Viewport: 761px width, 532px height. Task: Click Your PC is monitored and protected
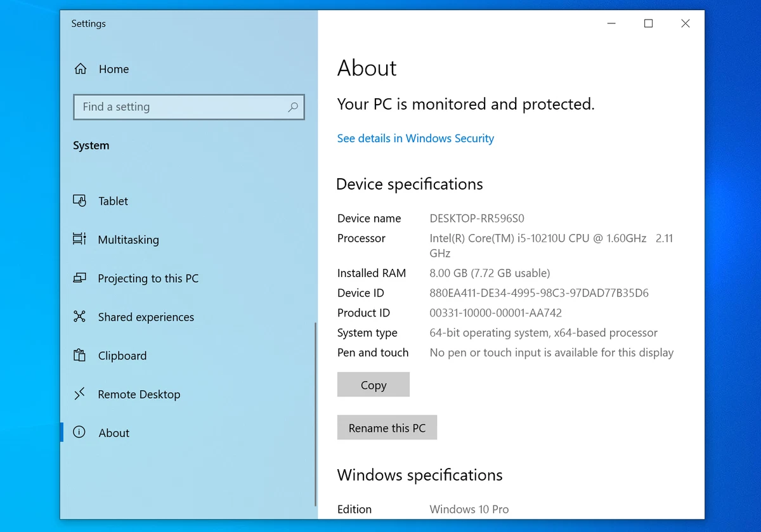[x=466, y=104]
